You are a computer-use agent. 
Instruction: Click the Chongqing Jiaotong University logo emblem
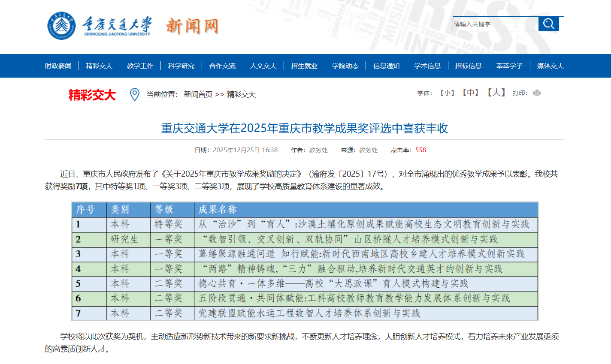click(61, 26)
